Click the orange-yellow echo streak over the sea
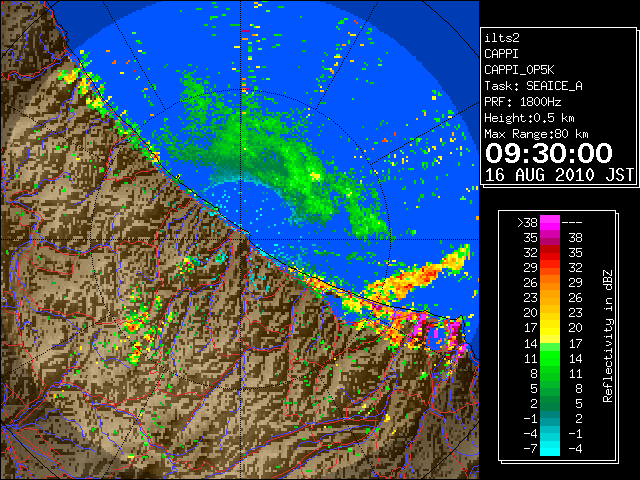This screenshot has height=480, width=640. (x=416, y=277)
